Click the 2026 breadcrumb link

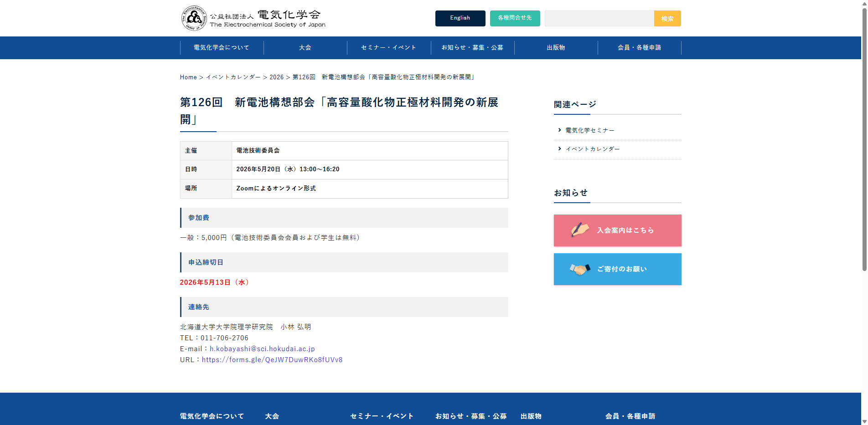click(276, 77)
